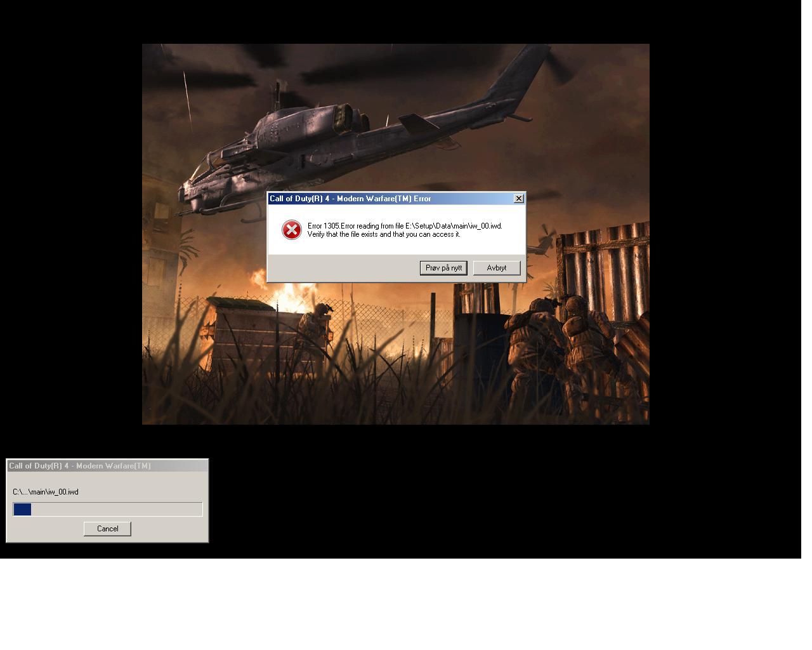This screenshot has width=812, height=650.
Task: Click the installation progress bar
Action: click(108, 509)
